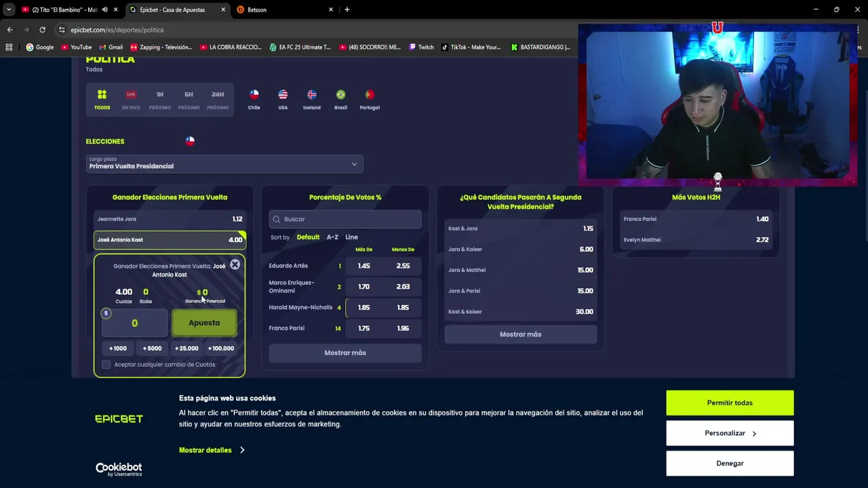
Task: Select Jara & Kaiser odds 6.00
Action: coord(521,249)
